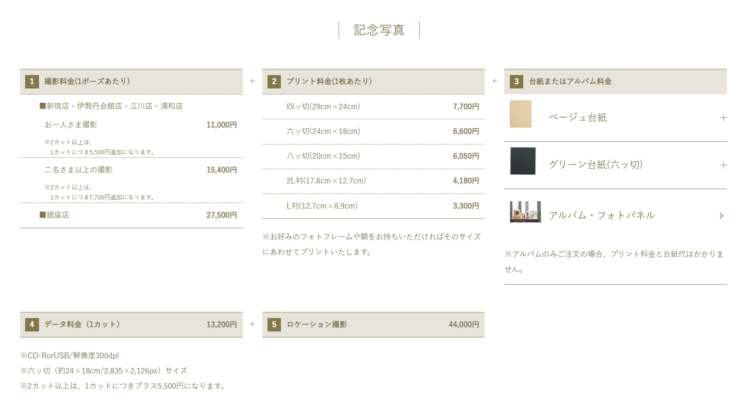Click the number 2 badge for プリント料金

coord(274,81)
